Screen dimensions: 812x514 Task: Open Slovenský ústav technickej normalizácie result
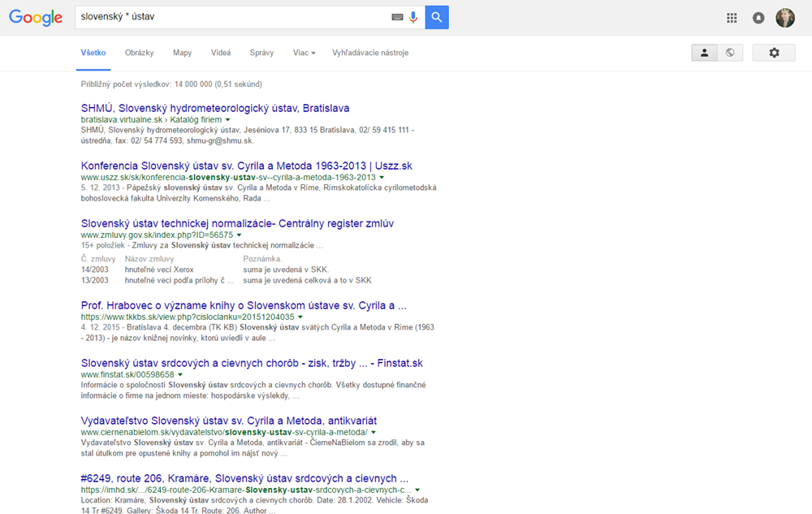click(x=237, y=223)
